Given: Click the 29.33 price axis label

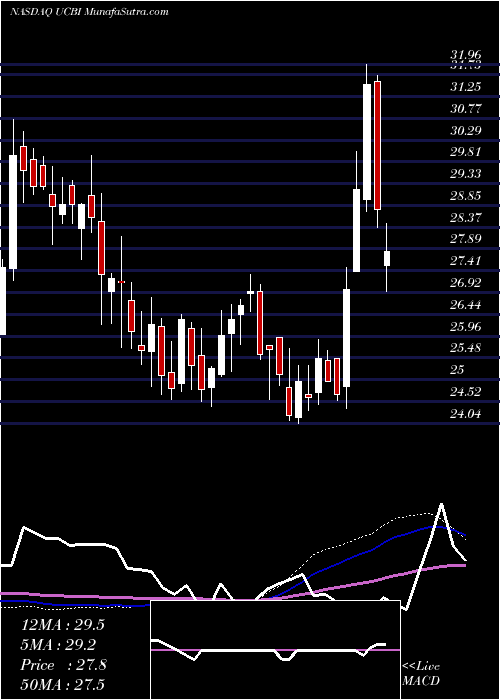Looking at the screenshot, I should tap(466, 174).
